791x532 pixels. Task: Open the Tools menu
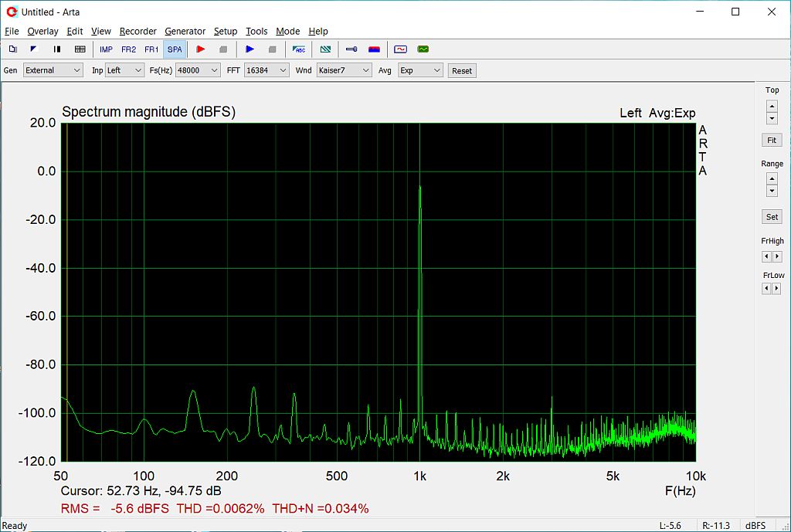(256, 31)
